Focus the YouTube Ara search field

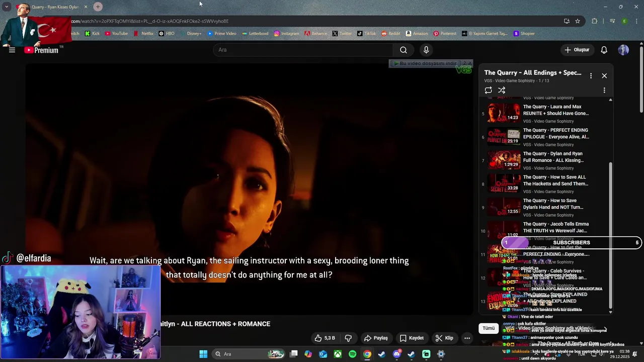pyautogui.click(x=303, y=50)
